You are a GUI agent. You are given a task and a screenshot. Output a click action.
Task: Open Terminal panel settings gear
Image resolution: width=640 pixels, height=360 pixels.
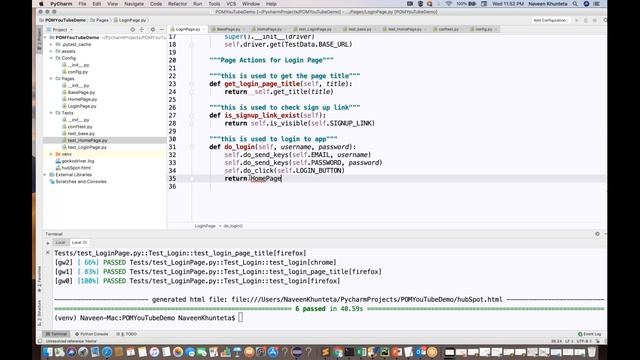tap(597, 234)
